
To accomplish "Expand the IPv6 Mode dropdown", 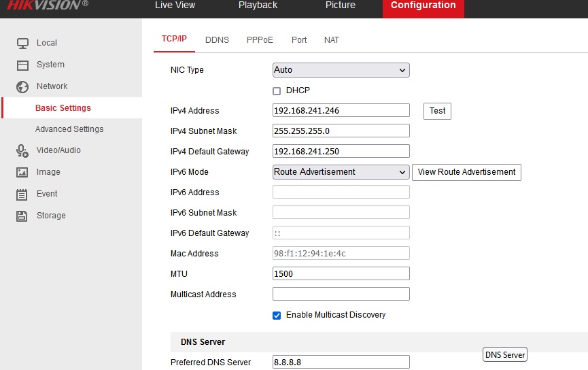I will 341,172.
